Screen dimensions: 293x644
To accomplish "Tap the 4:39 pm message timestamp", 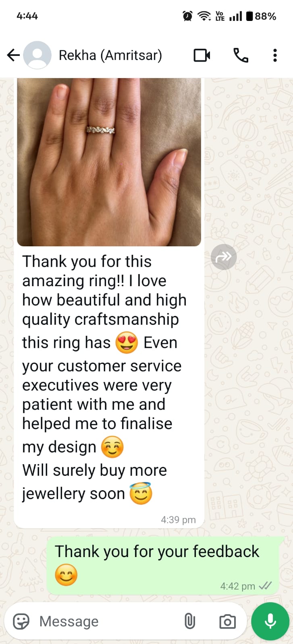I will coord(178,520).
